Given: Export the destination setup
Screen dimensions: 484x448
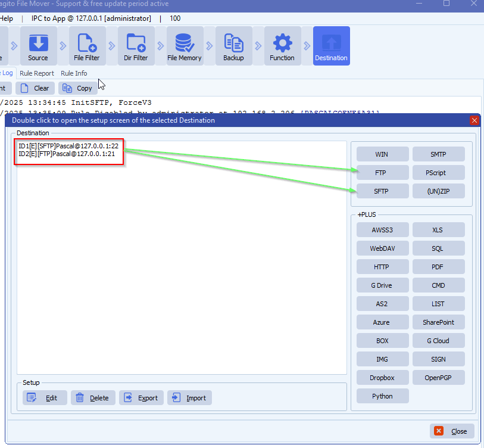Looking at the screenshot, I should coord(141,397).
